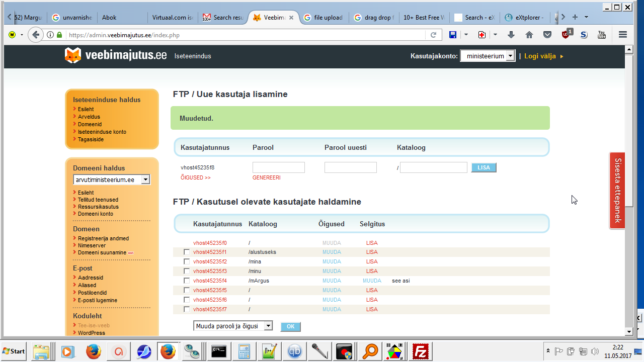The width and height of the screenshot is (644, 362).
Task: Click the LISA button to add user
Action: pos(484,167)
